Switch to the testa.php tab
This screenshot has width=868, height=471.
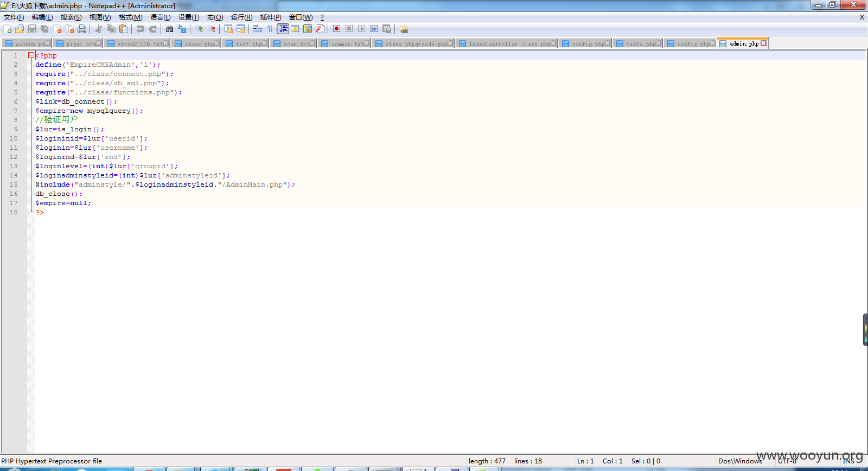(638, 44)
